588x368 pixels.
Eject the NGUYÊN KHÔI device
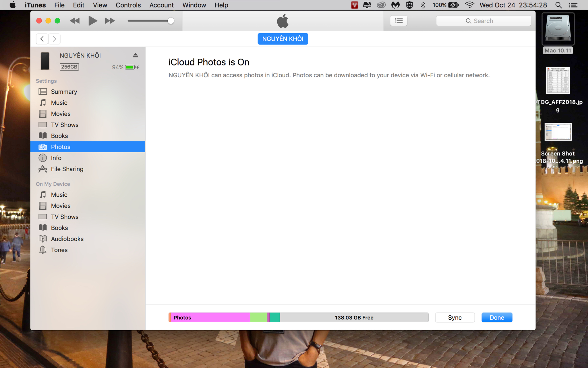point(136,55)
